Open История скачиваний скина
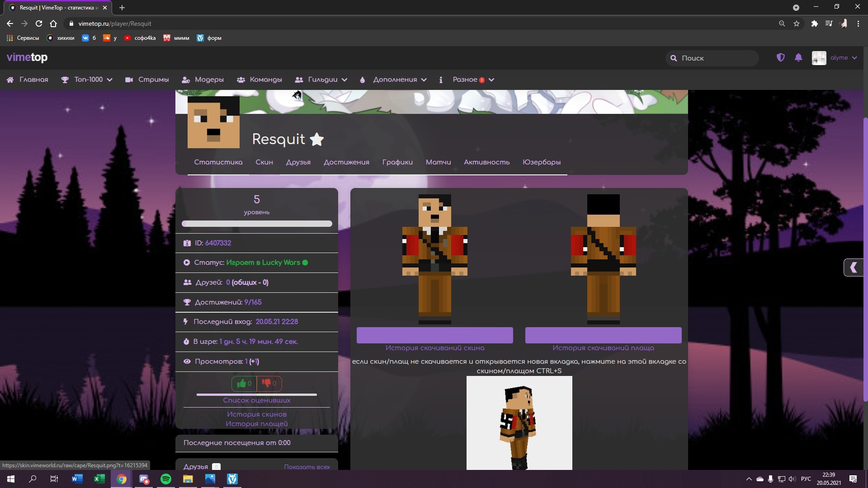 tap(435, 348)
